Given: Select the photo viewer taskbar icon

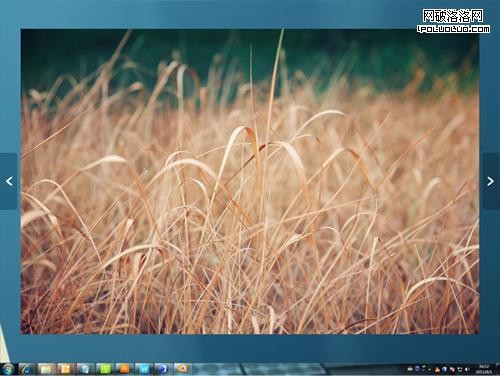Looking at the screenshot, I should pyautogui.click(x=182, y=369).
